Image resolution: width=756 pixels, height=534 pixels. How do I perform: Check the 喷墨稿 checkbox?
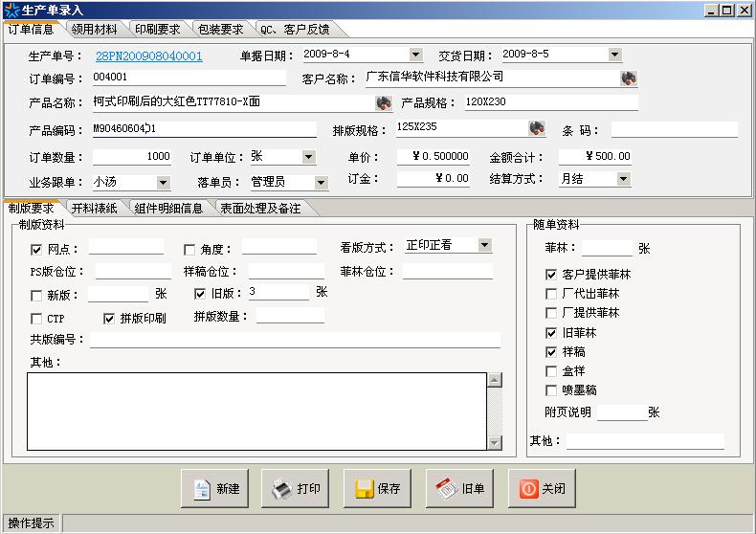[551, 390]
